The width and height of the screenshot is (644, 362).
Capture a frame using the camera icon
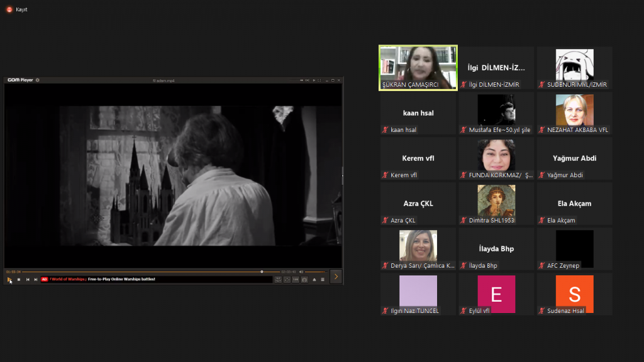304,279
